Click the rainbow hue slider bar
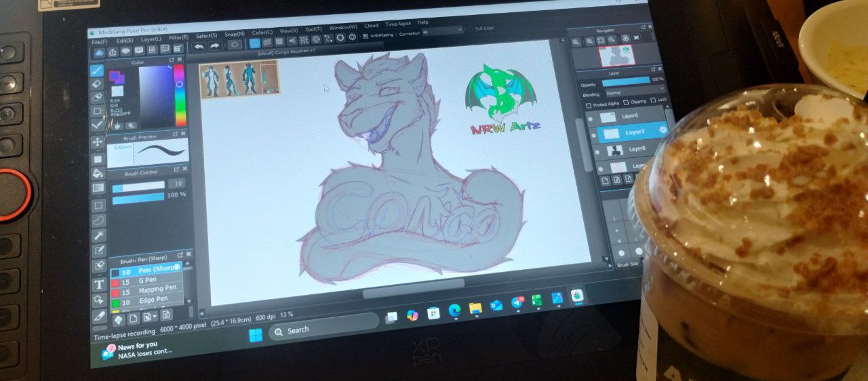Viewport: 868px width, 381px height. (180, 95)
